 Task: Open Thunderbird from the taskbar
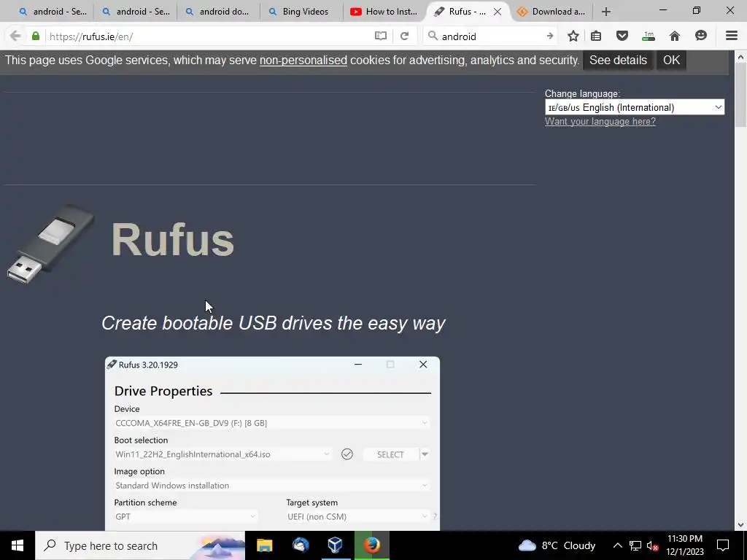coord(301,545)
